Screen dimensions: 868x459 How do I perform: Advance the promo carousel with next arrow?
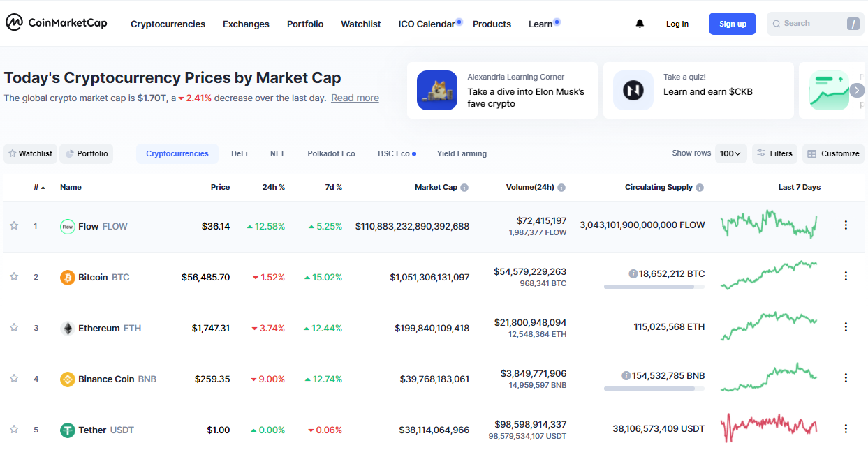point(857,91)
